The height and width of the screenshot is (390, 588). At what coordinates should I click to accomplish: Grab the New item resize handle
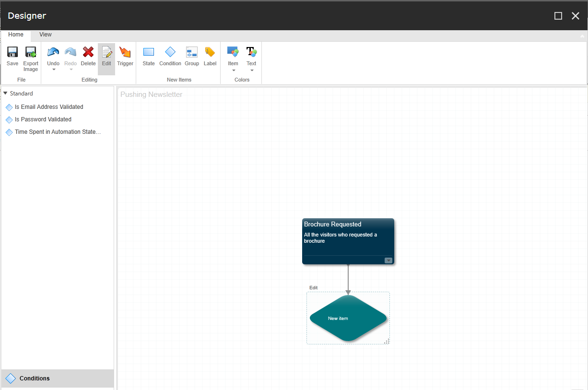[387, 341]
